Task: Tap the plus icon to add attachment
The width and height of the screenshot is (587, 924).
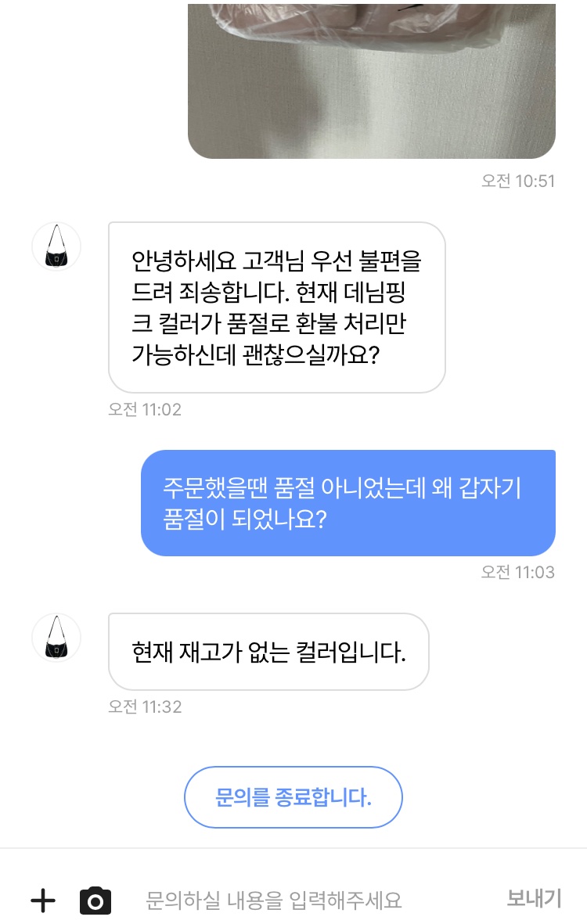Action: [x=43, y=901]
